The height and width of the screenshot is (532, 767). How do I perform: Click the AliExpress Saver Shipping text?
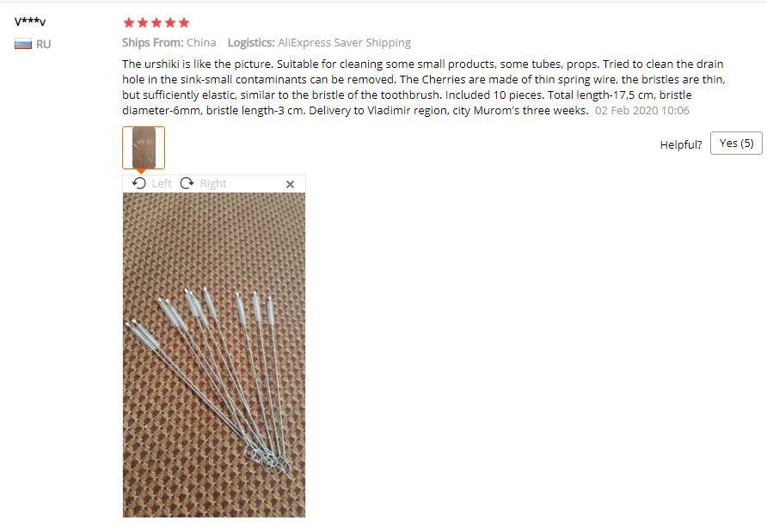click(x=344, y=42)
